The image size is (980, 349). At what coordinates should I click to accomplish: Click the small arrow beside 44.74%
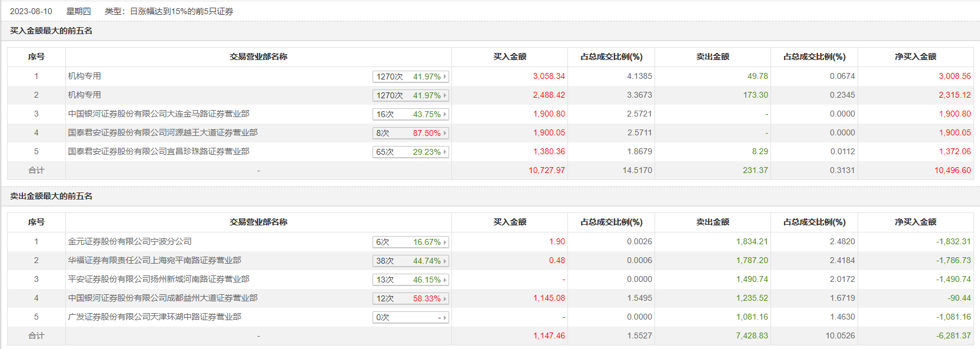coord(445,261)
